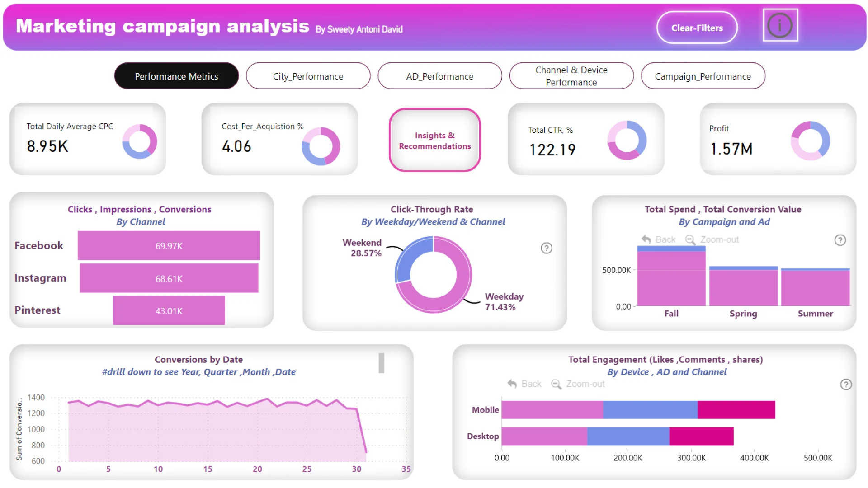The width and height of the screenshot is (868, 488).
Task: Select Mobile bar's blue middle segment
Action: (650, 410)
